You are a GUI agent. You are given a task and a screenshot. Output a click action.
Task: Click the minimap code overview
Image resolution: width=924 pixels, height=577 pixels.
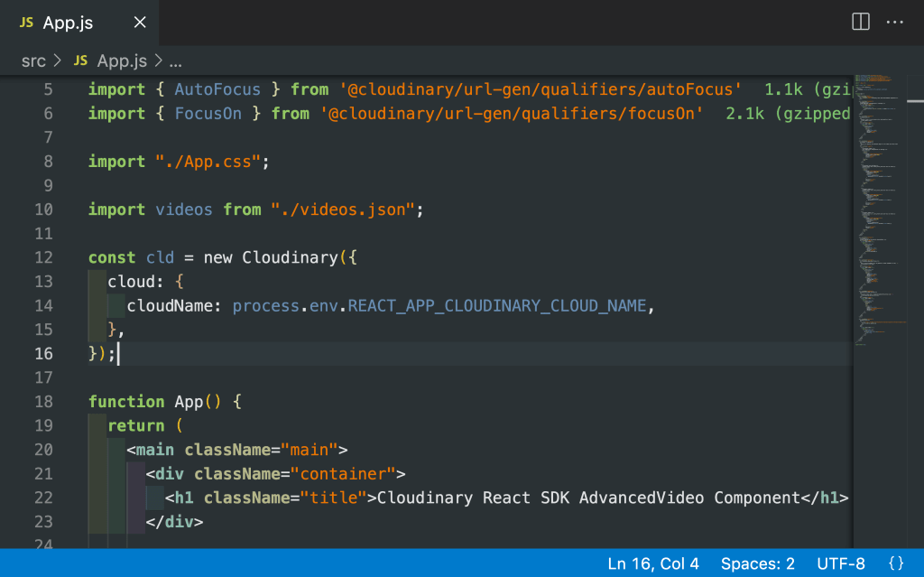coord(881,209)
